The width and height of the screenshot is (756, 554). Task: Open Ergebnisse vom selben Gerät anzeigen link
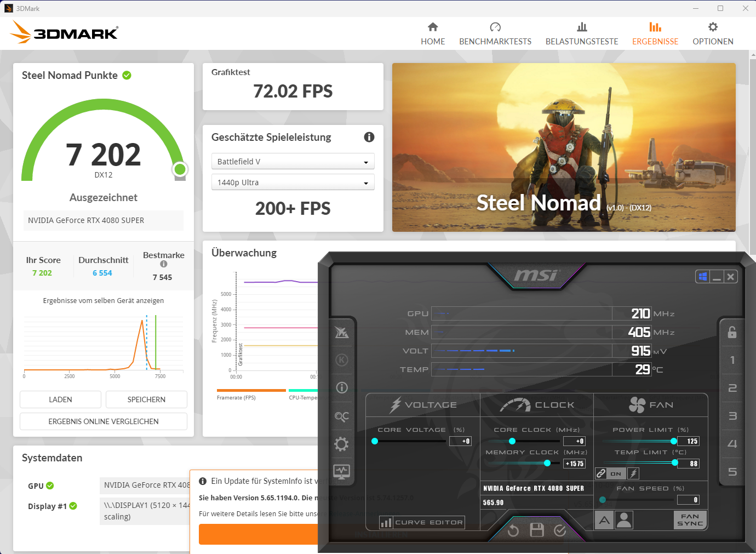104,300
